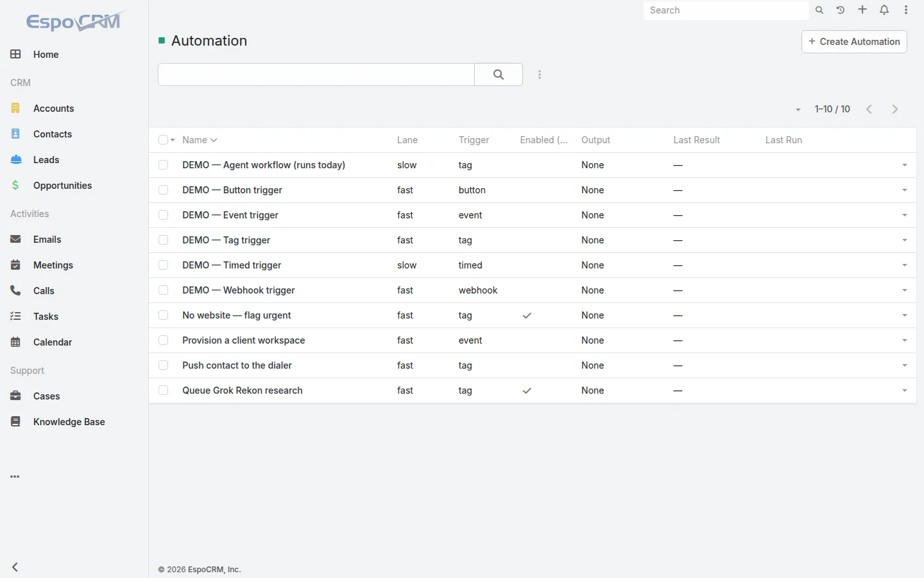Collapse the sidebar with the left arrow
924x578 pixels.
pos(15,567)
